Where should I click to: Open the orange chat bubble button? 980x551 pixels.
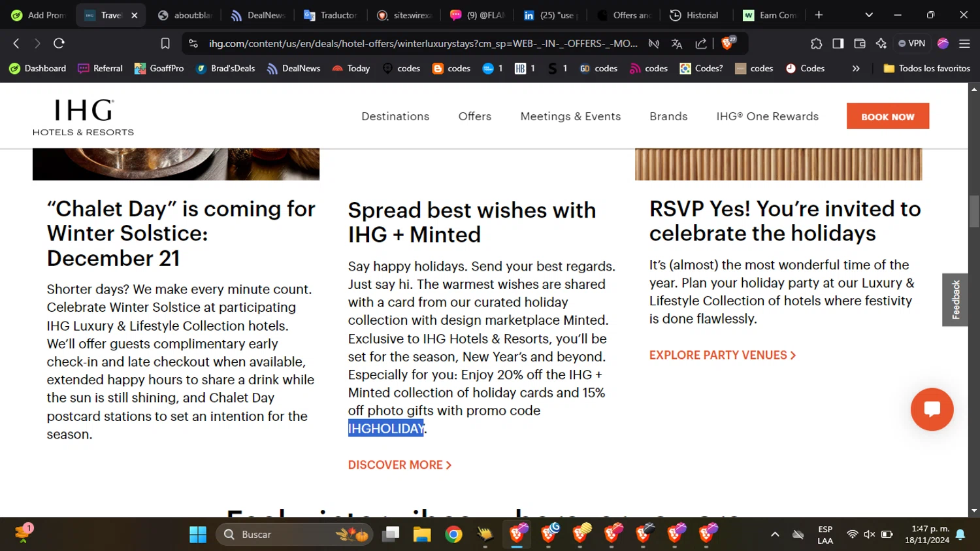click(x=932, y=409)
